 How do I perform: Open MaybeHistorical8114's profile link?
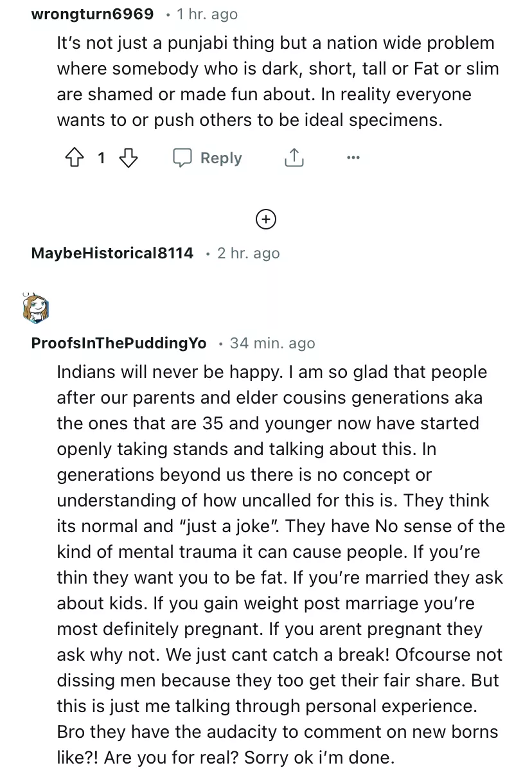tap(112, 253)
